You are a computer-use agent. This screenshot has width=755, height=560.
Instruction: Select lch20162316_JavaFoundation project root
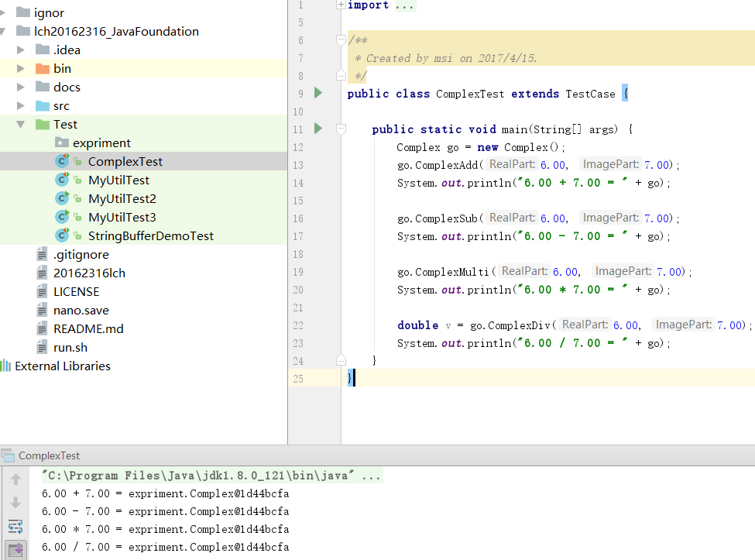point(116,31)
